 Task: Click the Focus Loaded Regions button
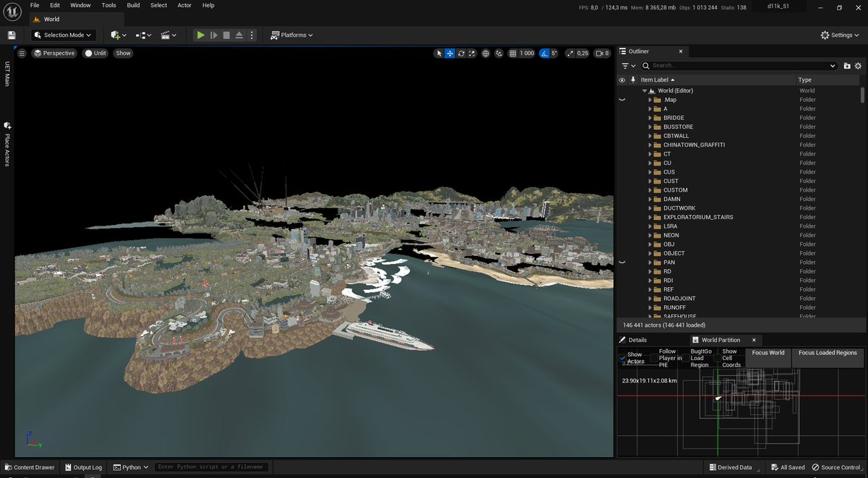coord(826,353)
